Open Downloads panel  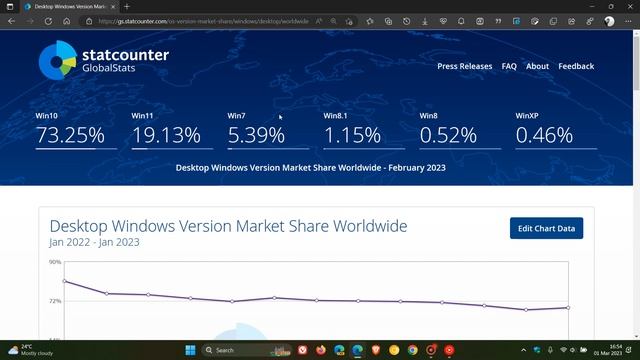point(425,21)
